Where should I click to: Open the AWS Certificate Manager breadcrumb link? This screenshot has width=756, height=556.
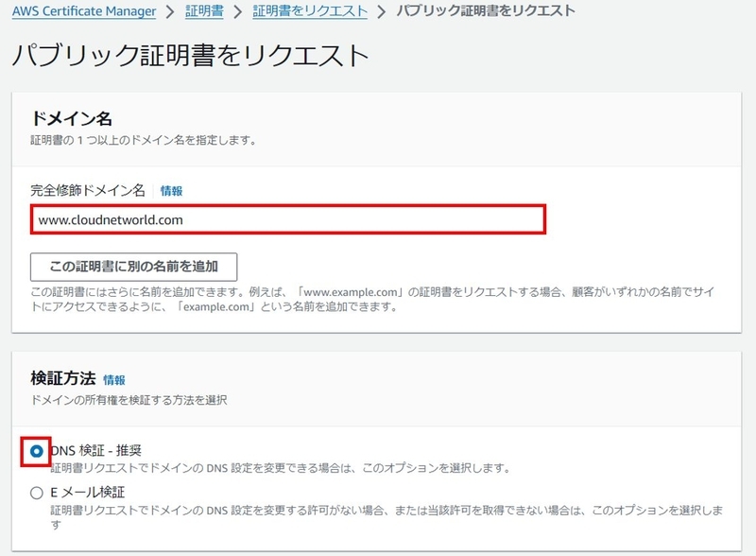[84, 11]
